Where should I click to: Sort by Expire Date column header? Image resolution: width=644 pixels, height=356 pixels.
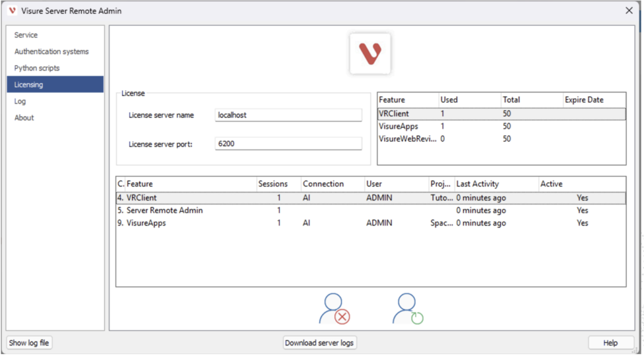(594, 100)
